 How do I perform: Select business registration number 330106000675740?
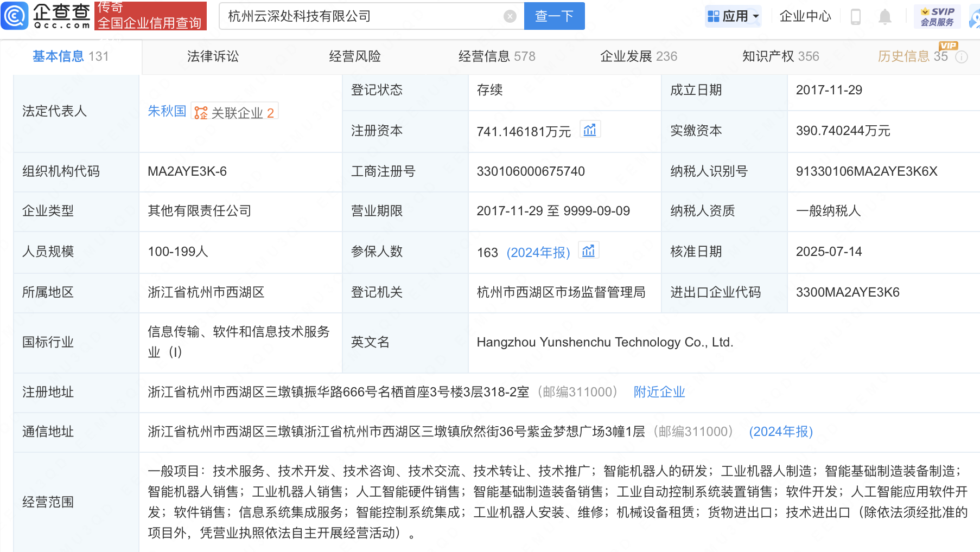(x=531, y=171)
